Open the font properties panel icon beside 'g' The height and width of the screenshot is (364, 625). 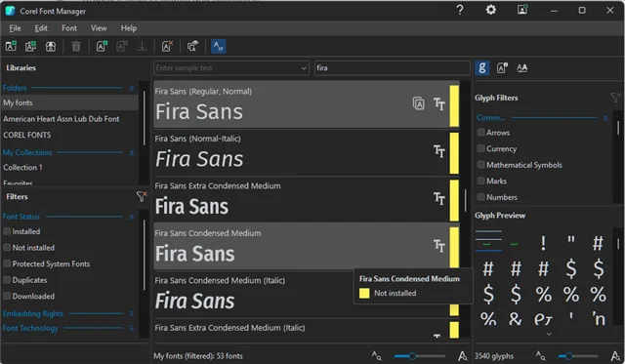click(502, 67)
